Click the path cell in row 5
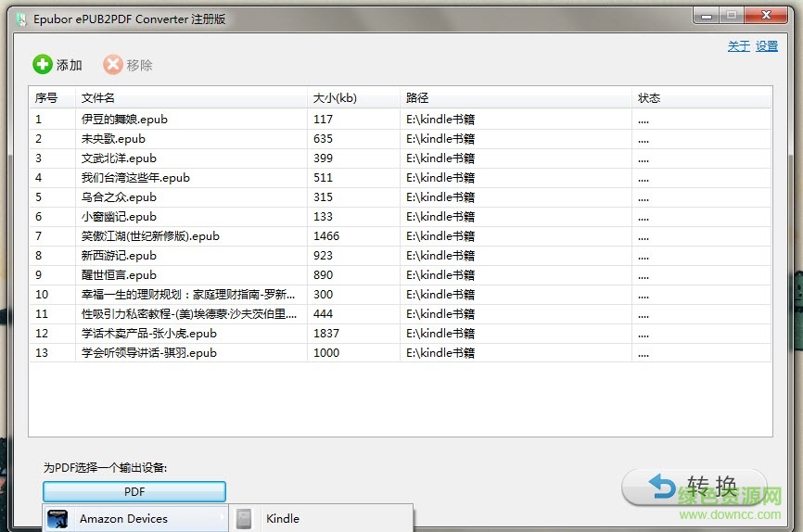 (x=516, y=197)
